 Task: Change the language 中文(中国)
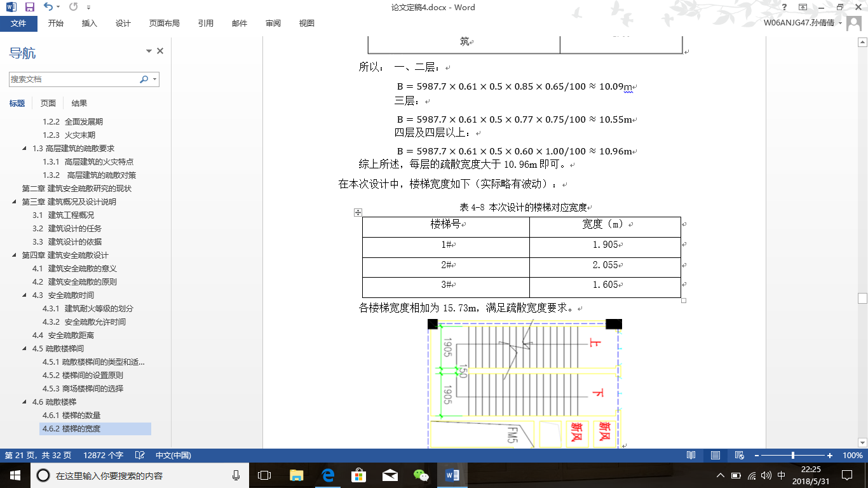tap(173, 456)
